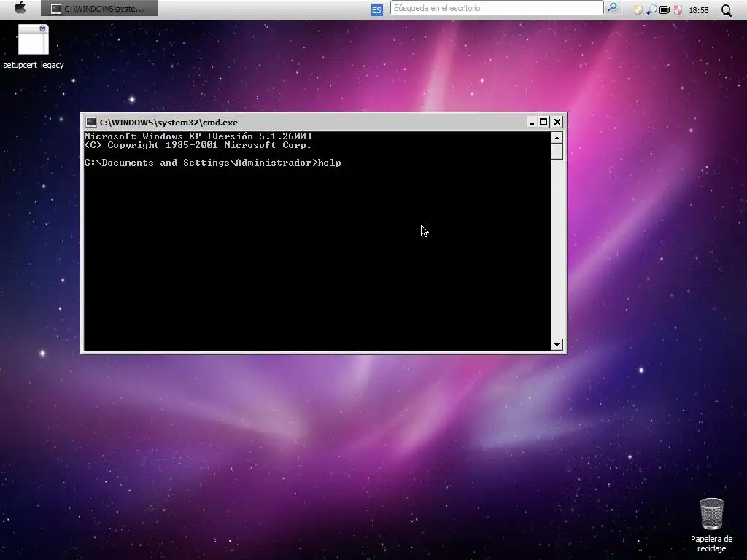Open the Spotlight-style search icon
747x560 pixels.
pos(726,10)
